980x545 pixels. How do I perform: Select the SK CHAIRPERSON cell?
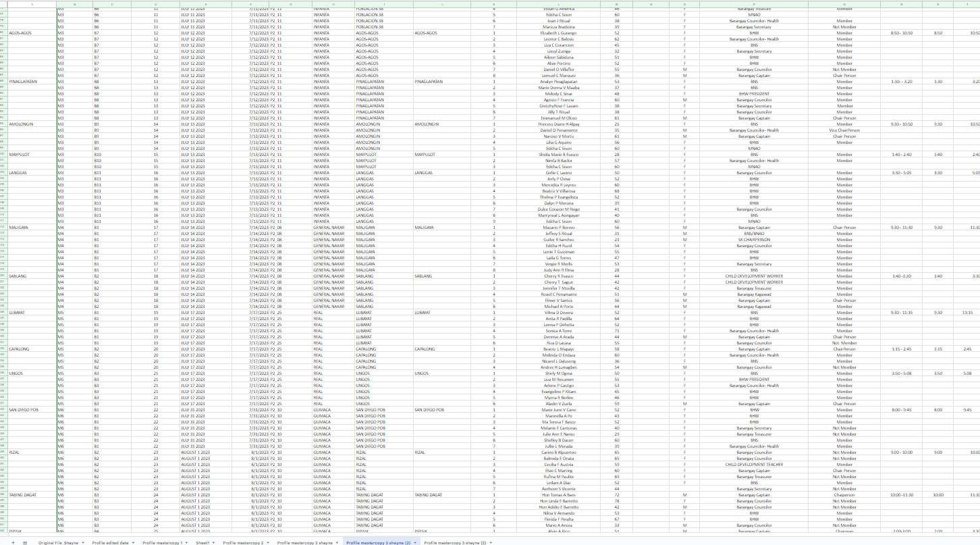754,240
